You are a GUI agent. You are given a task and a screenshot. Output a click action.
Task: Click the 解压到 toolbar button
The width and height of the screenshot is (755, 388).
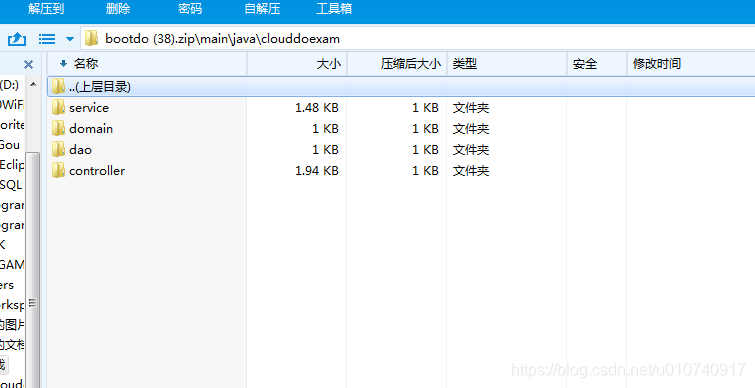coord(46,9)
